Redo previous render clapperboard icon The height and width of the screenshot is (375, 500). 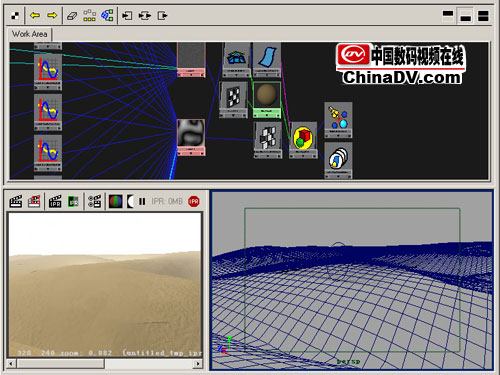pos(16,201)
